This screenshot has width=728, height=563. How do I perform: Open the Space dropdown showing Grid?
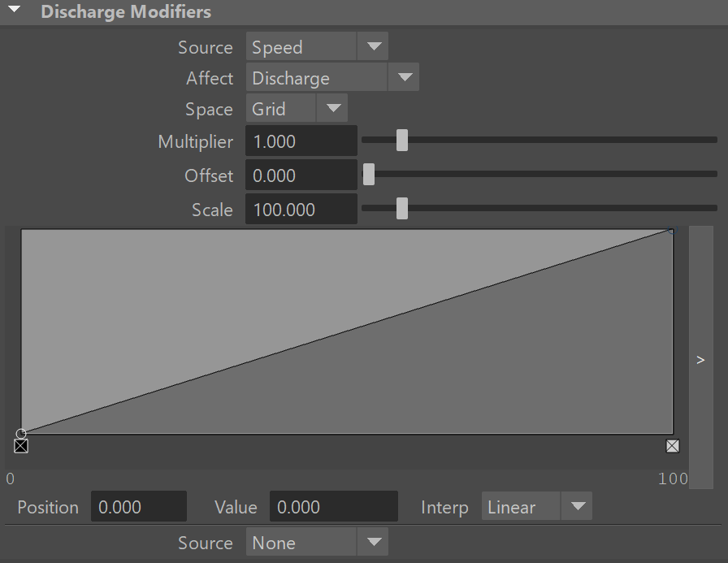tap(297, 108)
